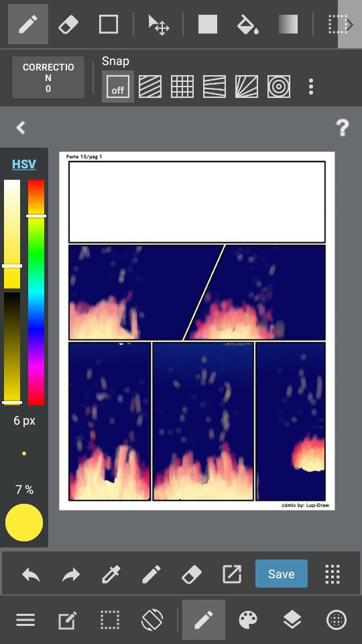Open Snap more options menu

[311, 87]
